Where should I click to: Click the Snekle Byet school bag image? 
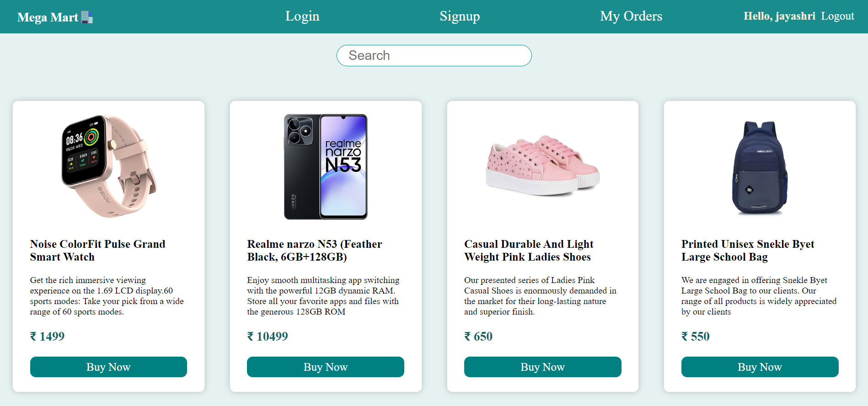coord(760,167)
